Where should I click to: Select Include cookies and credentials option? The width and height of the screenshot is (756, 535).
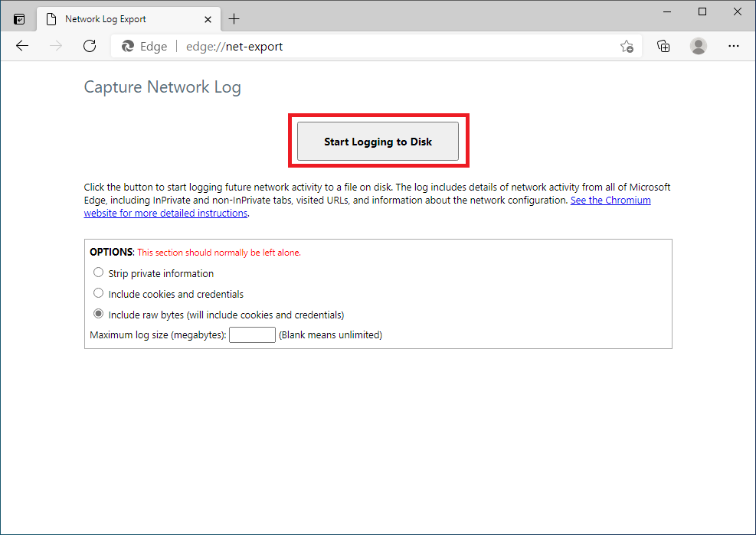[98, 293]
